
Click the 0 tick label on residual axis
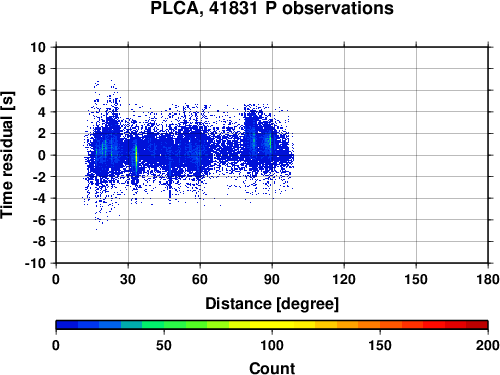click(x=42, y=155)
